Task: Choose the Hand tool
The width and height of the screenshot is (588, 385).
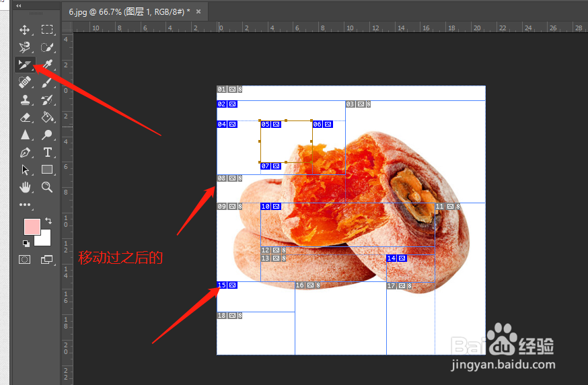Action: (x=25, y=187)
